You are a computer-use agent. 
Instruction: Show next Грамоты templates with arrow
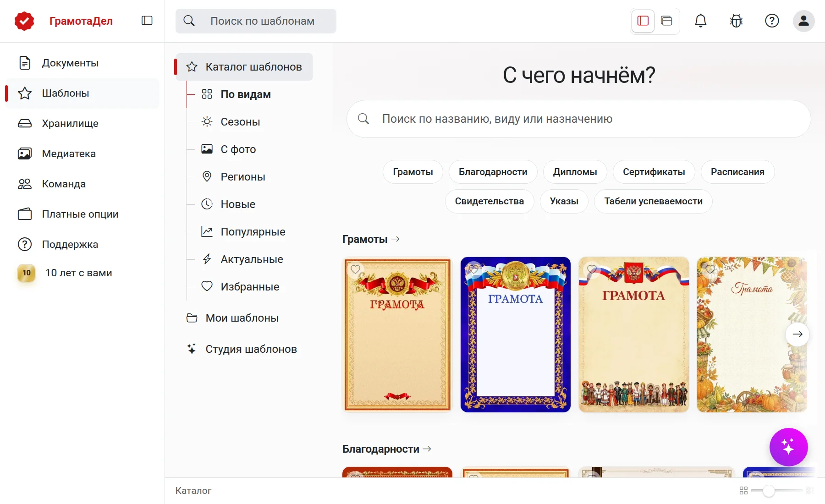(797, 334)
